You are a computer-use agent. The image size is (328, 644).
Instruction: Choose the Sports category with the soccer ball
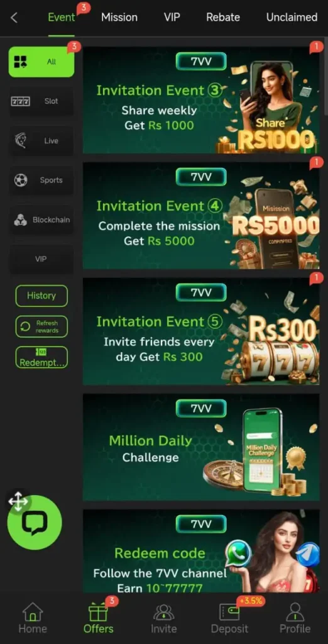[41, 180]
